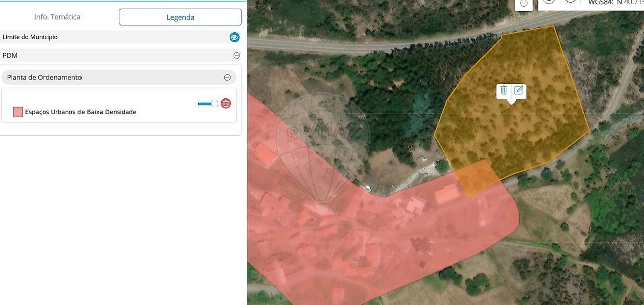Image resolution: width=644 pixels, height=305 pixels.
Task: Click the PDM group header label
Action: (x=10, y=56)
